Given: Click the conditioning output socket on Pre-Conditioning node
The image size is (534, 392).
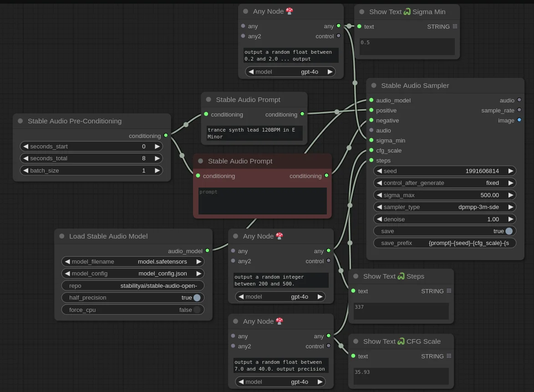Looking at the screenshot, I should click(166, 136).
